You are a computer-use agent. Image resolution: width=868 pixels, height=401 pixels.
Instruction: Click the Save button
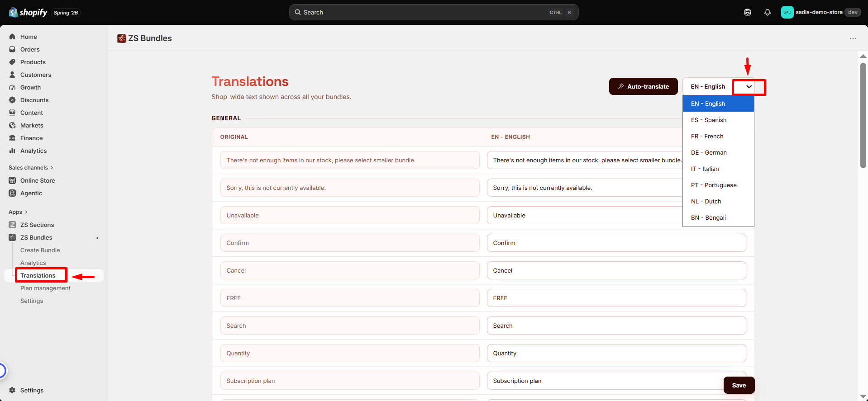pyautogui.click(x=739, y=385)
